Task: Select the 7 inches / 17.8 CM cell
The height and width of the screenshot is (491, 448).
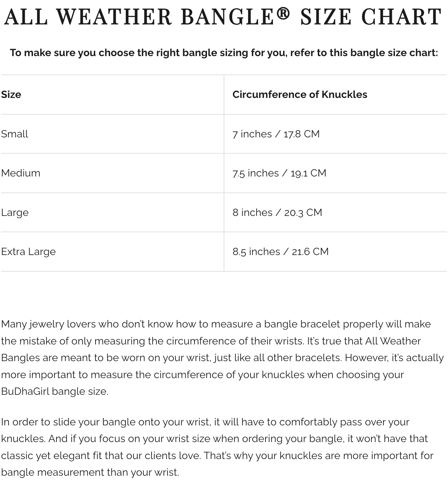Action: point(276,134)
